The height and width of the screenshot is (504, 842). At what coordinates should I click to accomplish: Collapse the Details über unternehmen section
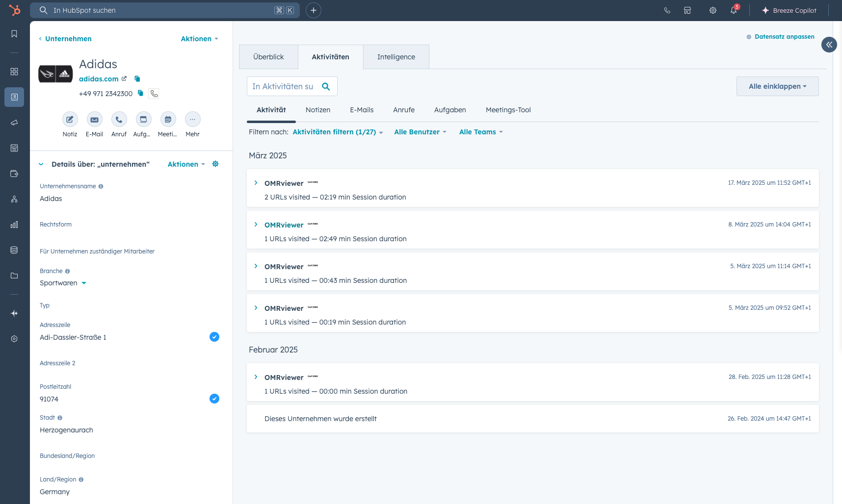pos(41,164)
